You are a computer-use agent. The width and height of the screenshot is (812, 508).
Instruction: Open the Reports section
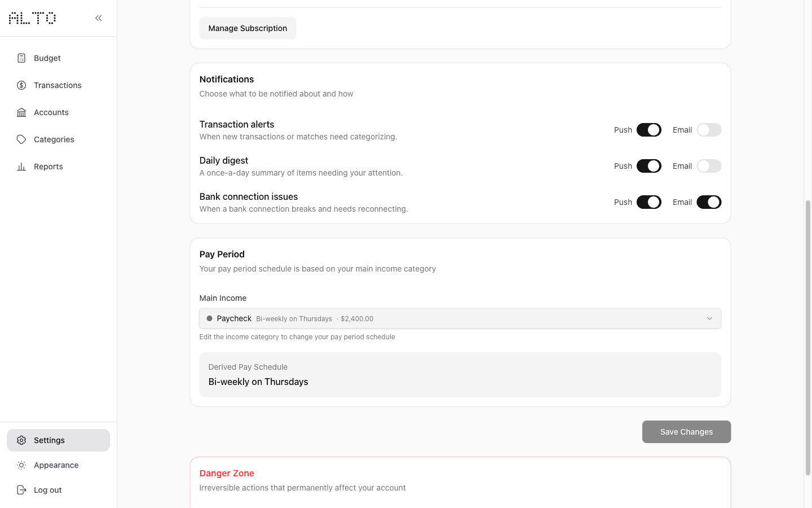point(58,167)
